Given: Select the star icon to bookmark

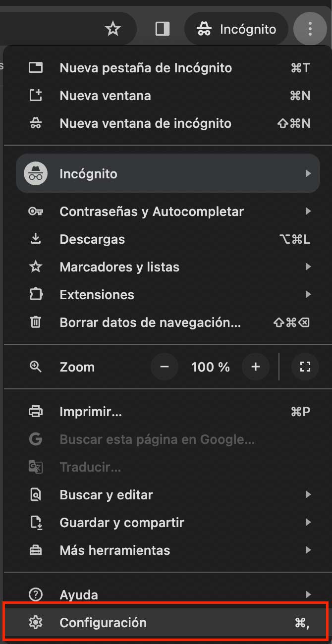Looking at the screenshot, I should click(x=113, y=29).
